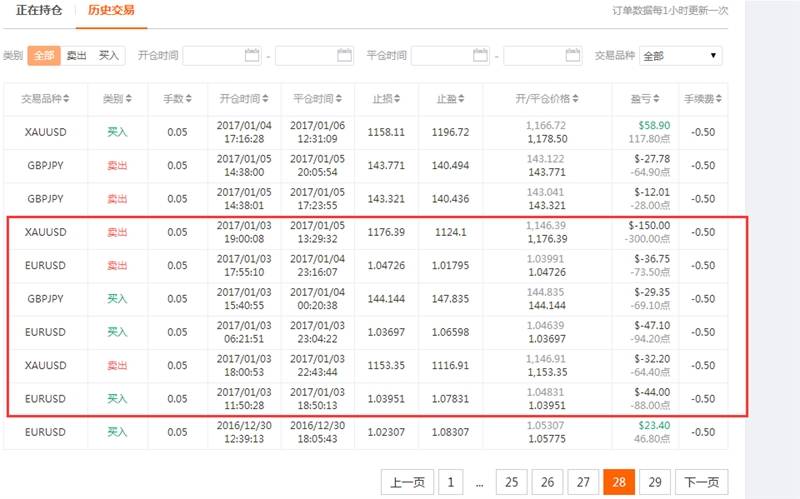Click the $-32.20 loss value
The width and height of the screenshot is (800, 499).
click(652, 359)
